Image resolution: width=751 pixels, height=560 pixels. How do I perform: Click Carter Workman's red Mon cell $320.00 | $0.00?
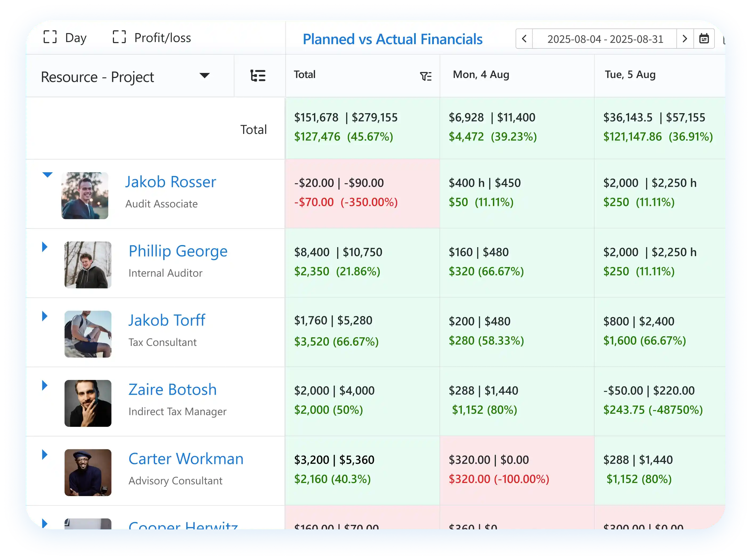tap(517, 471)
